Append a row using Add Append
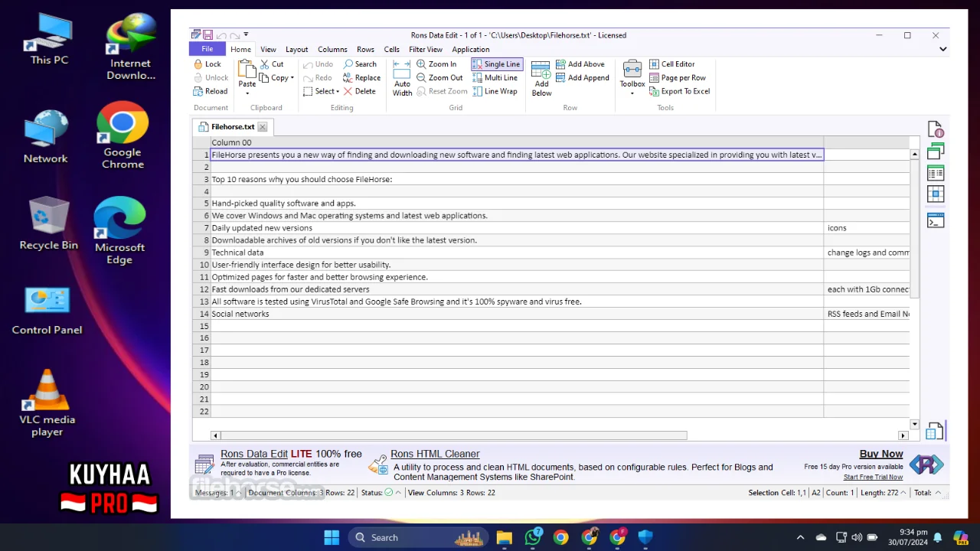This screenshot has height=551, width=980. coord(583,77)
